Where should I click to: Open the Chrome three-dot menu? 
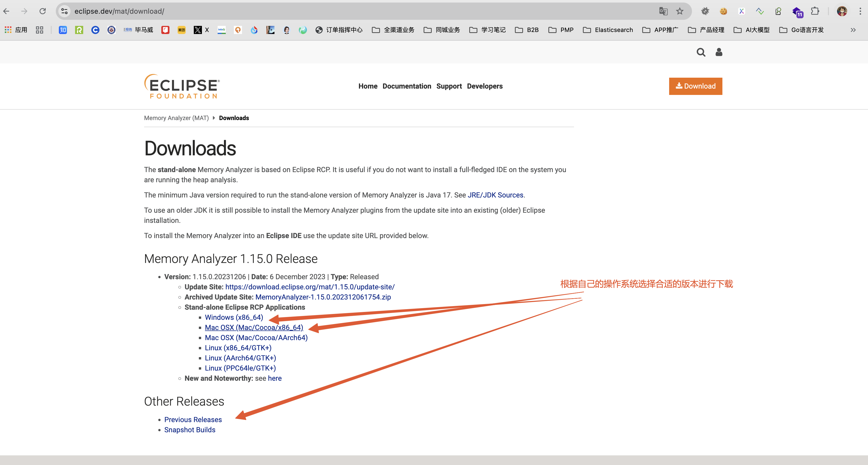click(860, 11)
